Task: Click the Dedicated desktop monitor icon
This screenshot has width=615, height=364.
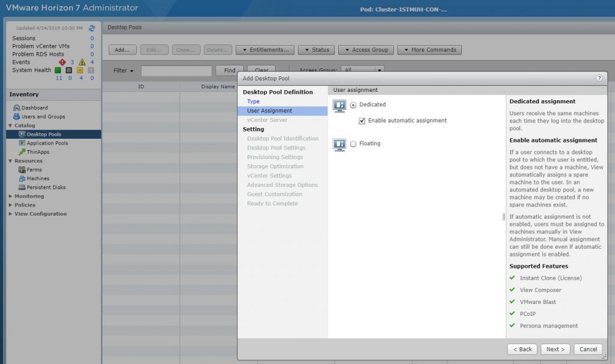Action: 339,106
